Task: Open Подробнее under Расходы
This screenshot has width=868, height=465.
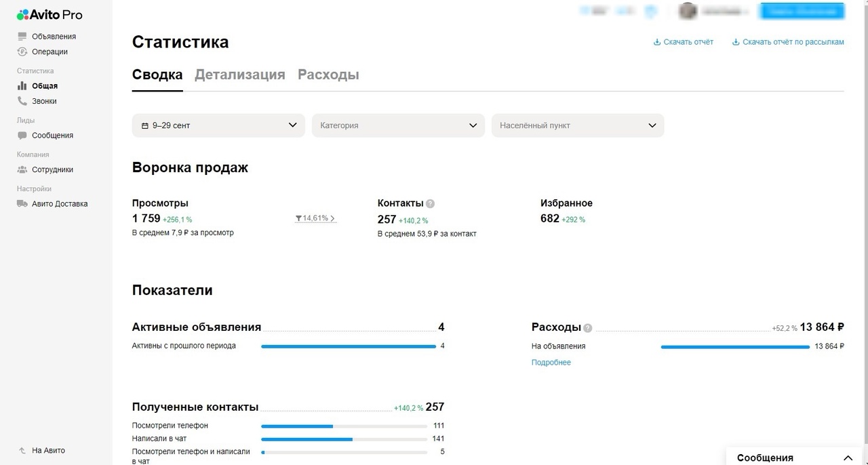Action: [551, 362]
